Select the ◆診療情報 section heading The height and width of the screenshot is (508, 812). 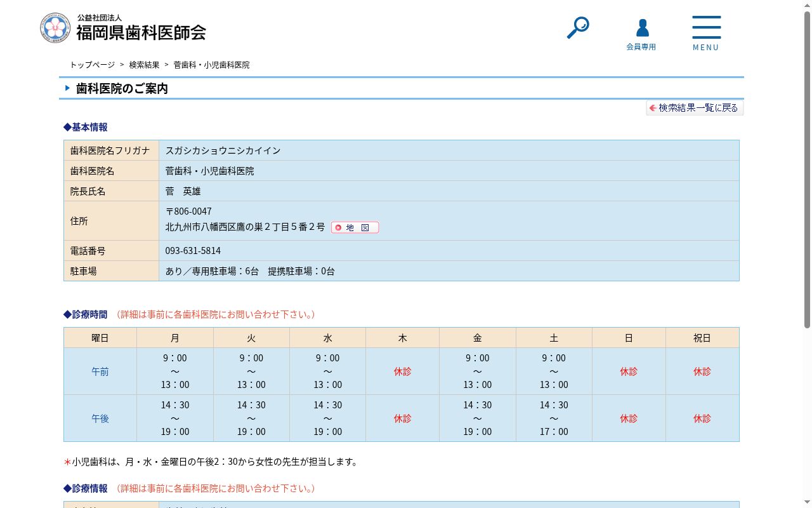(86, 488)
